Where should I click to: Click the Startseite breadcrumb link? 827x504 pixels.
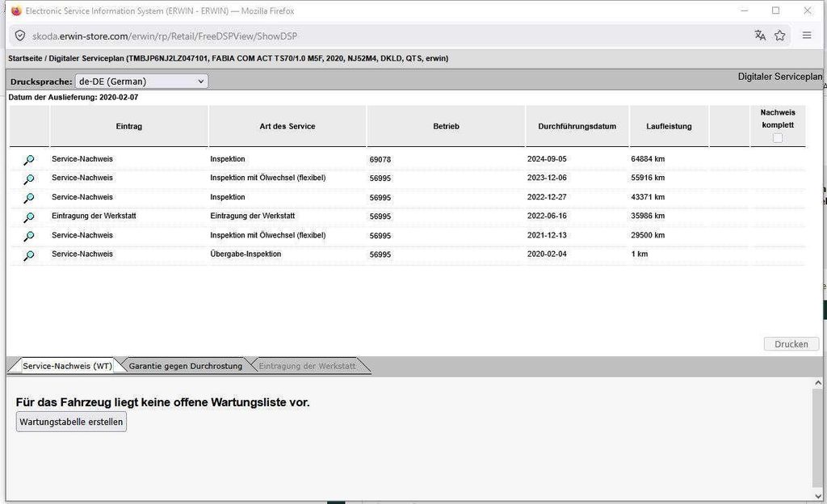[x=25, y=58]
